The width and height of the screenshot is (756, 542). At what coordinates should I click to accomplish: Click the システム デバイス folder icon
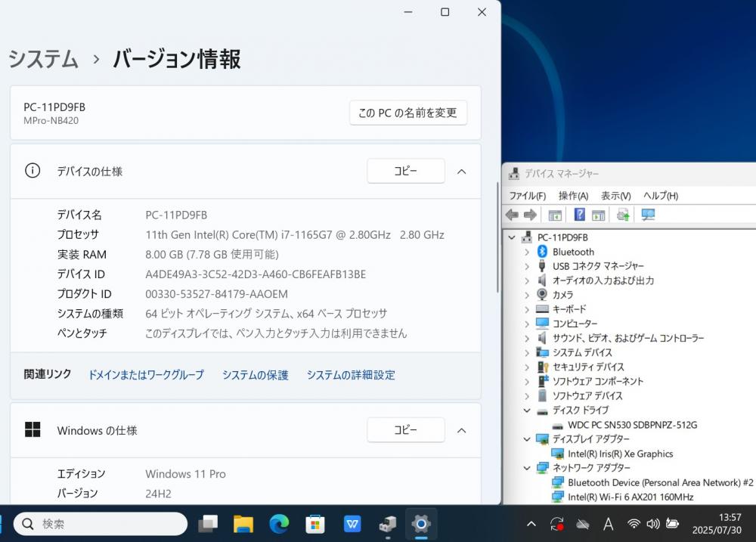pos(542,352)
